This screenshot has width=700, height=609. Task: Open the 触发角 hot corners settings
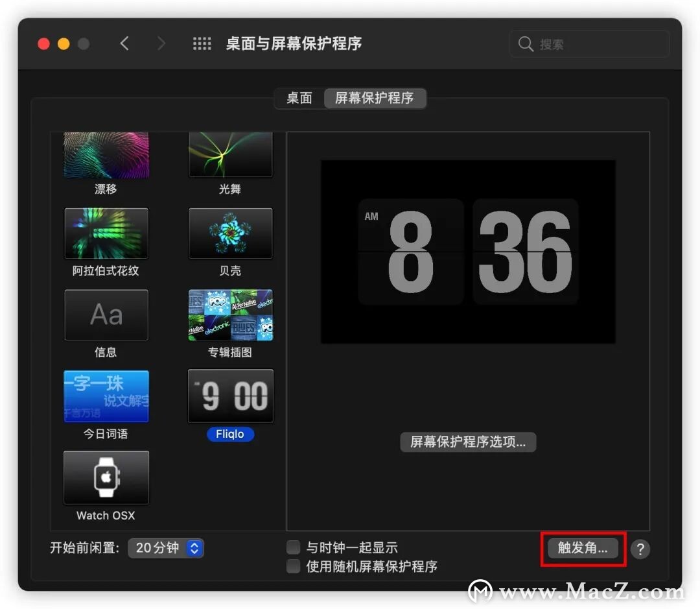(x=582, y=549)
